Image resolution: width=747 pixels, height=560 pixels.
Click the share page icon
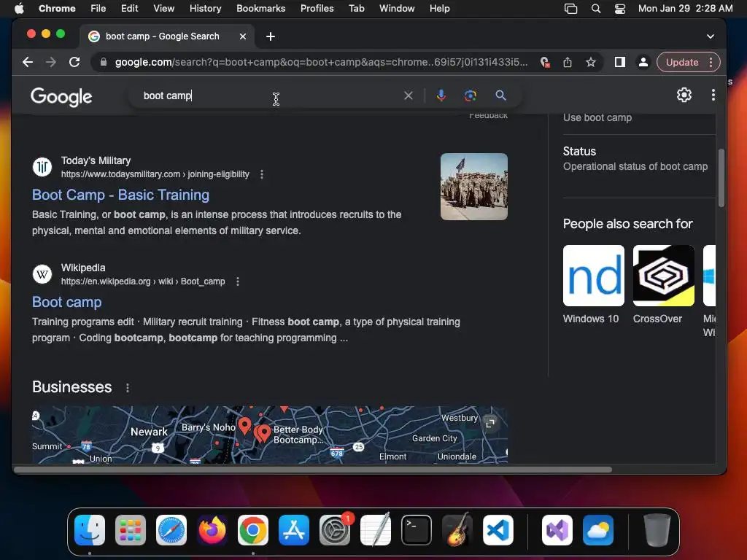tap(568, 62)
